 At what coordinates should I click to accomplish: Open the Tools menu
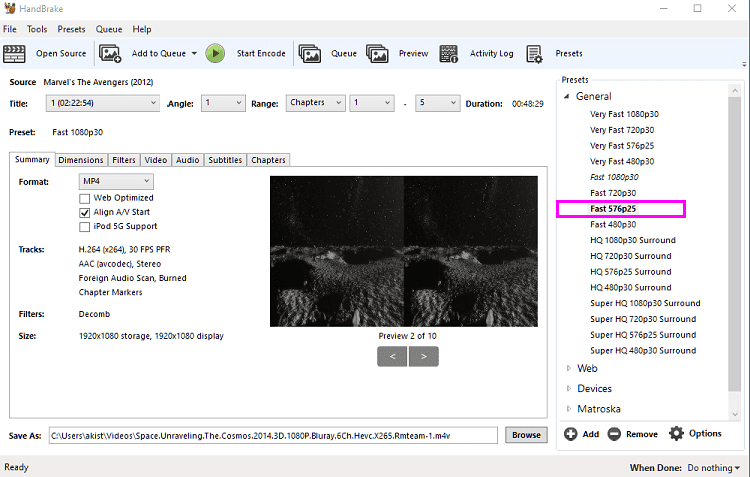click(x=37, y=29)
